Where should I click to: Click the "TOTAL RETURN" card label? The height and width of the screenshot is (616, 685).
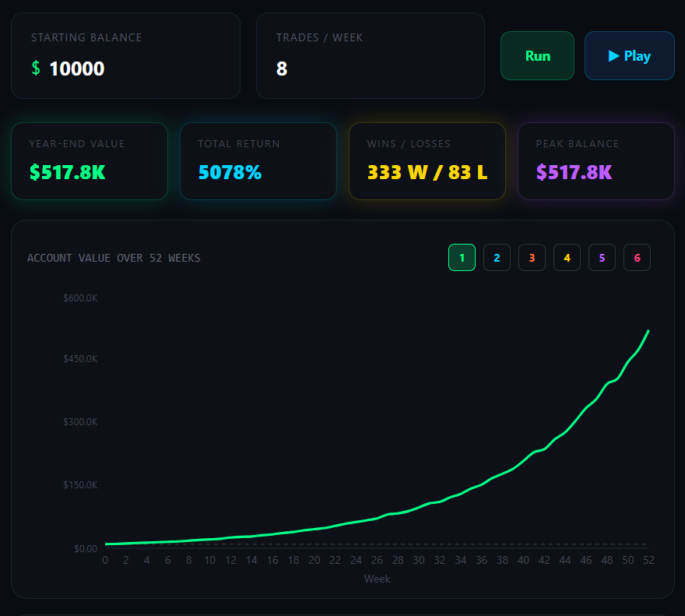239,144
